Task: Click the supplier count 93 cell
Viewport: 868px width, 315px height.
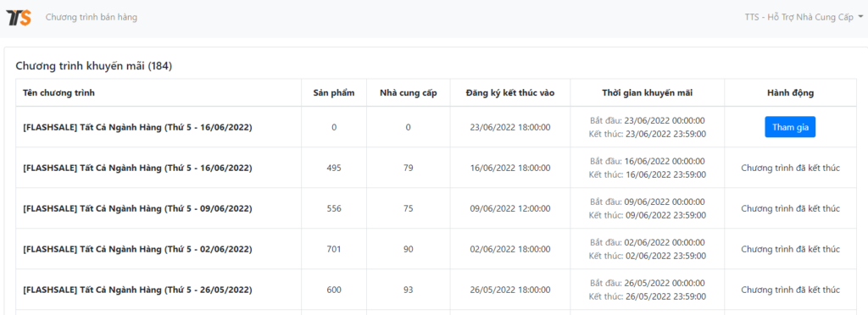Action: (x=408, y=290)
